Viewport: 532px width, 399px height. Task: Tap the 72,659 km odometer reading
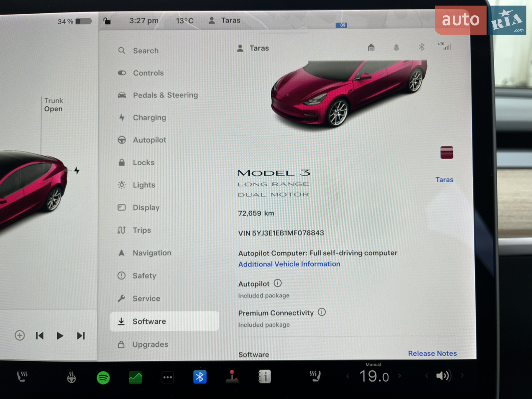point(256,213)
